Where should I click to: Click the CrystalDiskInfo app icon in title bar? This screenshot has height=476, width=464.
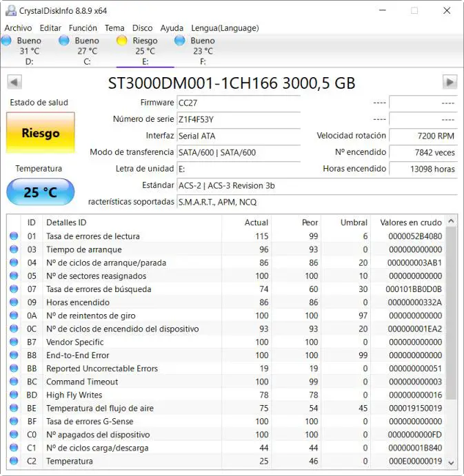[x=11, y=10]
